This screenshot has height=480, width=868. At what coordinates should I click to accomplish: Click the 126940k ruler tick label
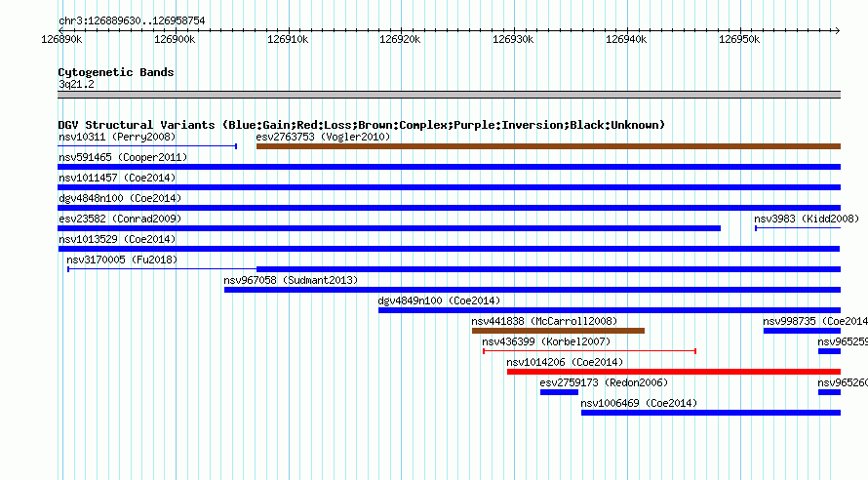point(626,39)
